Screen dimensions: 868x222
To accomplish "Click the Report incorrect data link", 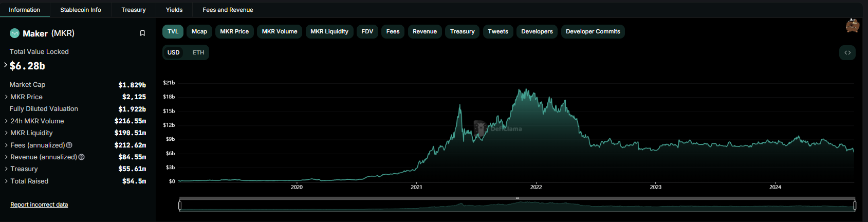I will click(39, 205).
